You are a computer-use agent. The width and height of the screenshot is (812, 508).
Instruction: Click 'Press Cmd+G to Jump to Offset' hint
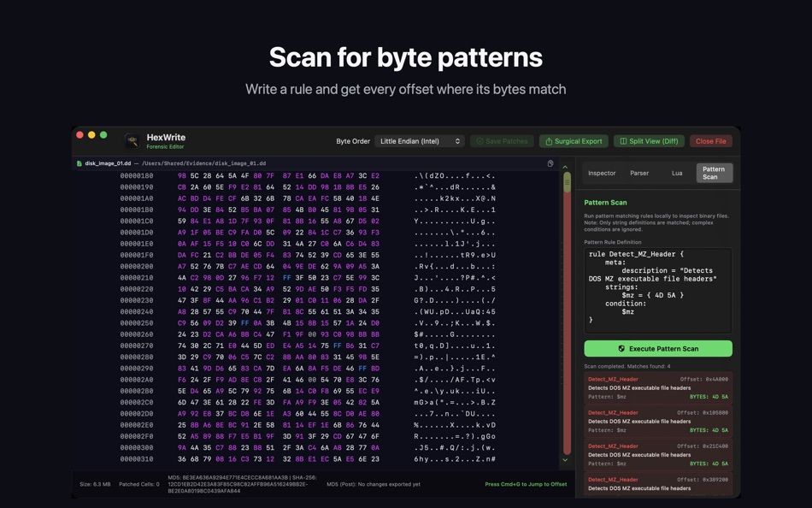pyautogui.click(x=526, y=484)
